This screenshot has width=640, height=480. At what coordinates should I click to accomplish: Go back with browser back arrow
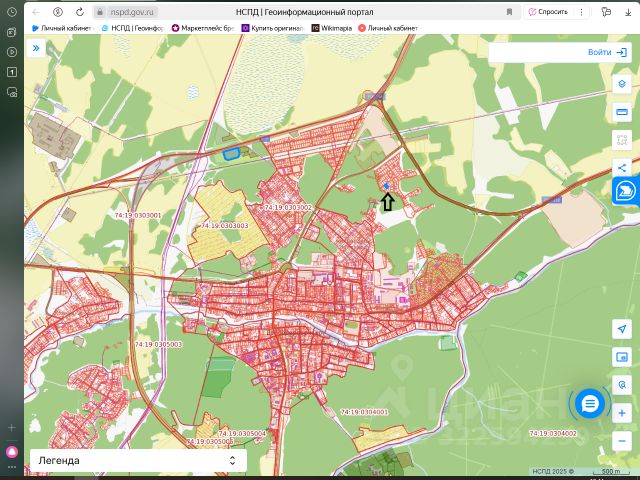(x=36, y=12)
